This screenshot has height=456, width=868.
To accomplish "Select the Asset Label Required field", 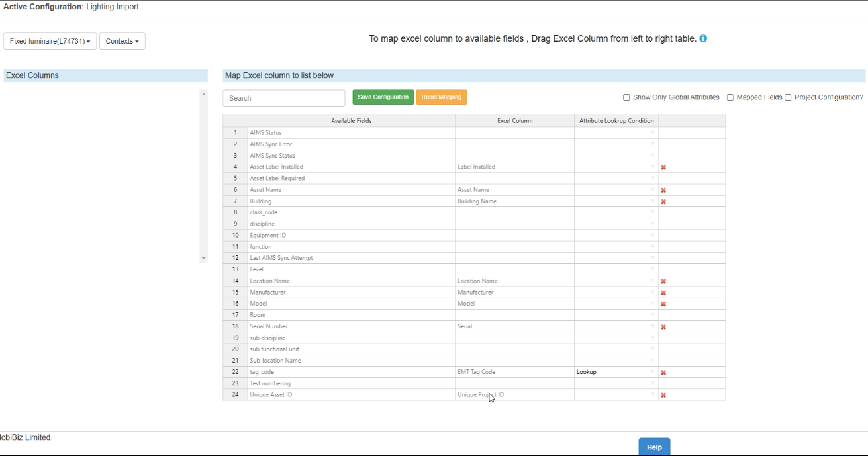I will point(352,179).
